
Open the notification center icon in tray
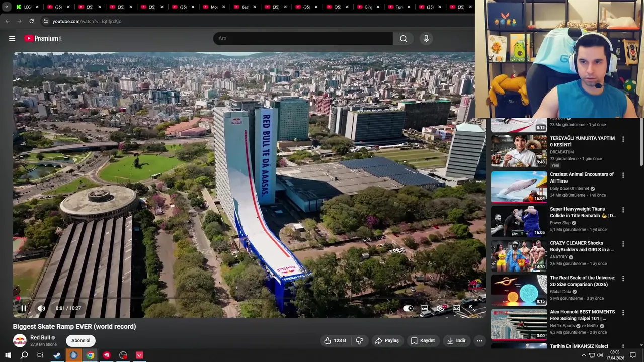(633, 355)
